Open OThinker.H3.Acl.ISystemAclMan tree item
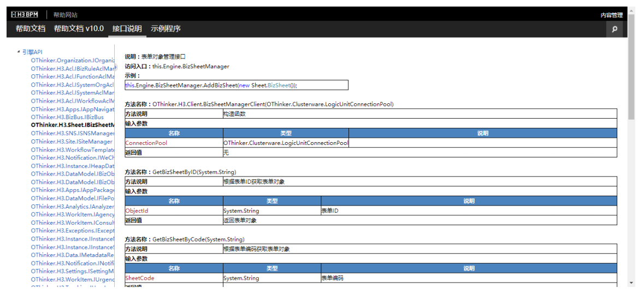 tap(72, 92)
